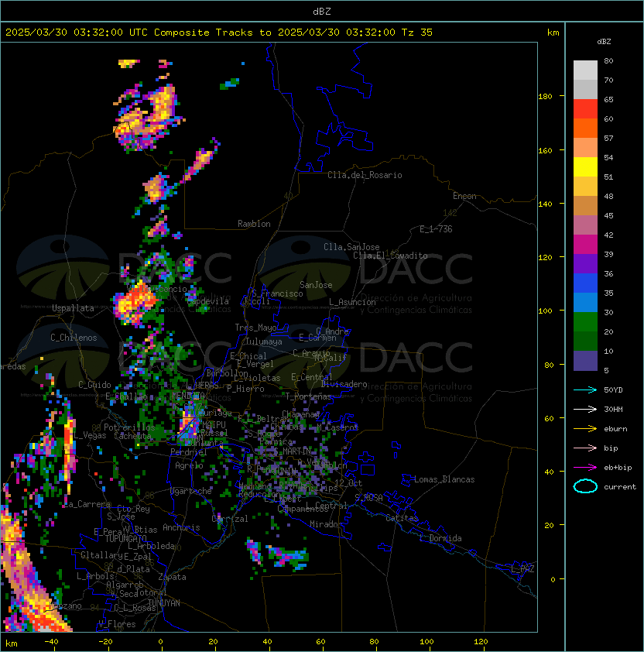Click the 'Carrizal' map label

click(230, 519)
